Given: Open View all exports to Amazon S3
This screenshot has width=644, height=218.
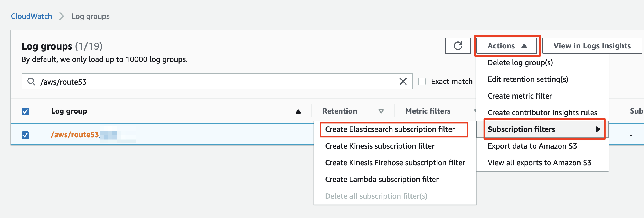Looking at the screenshot, I should point(539,163).
